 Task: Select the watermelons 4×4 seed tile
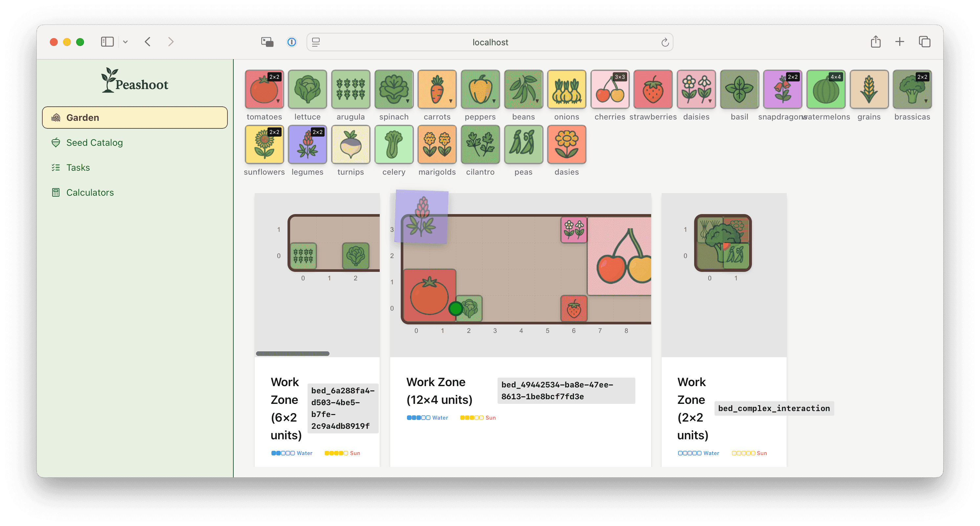(x=826, y=89)
